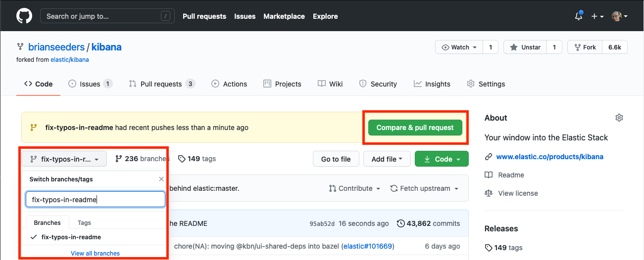The width and height of the screenshot is (644, 260).
Task: Open the elastic#101669 link
Action: [368, 246]
